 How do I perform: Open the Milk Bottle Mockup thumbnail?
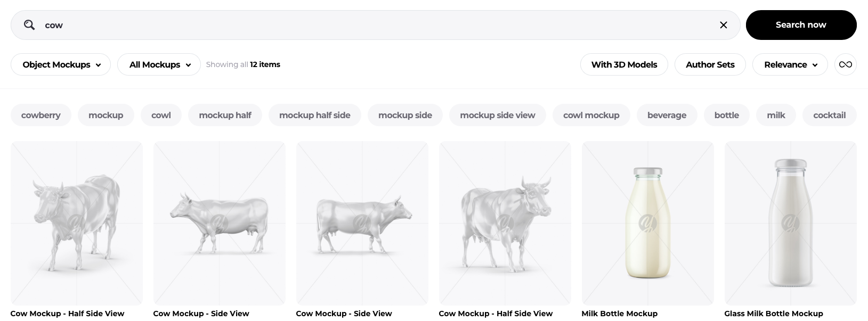click(648, 223)
